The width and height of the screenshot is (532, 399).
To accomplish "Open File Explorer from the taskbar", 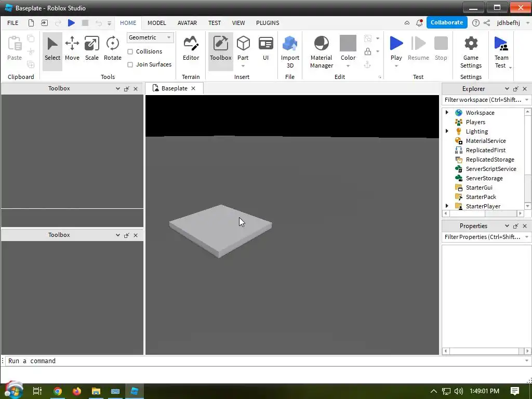I will pos(96,391).
